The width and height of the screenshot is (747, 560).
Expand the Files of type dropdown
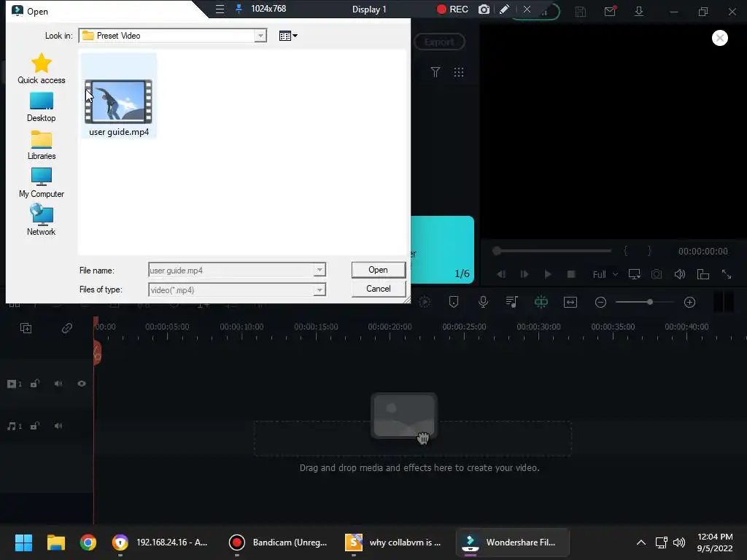[320, 289]
